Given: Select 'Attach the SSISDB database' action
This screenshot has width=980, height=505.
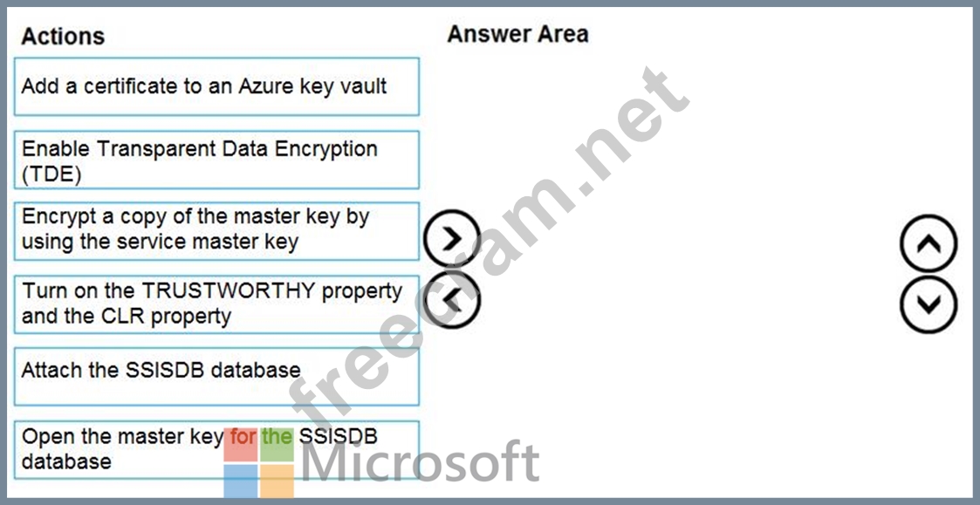Looking at the screenshot, I should pos(216,375).
